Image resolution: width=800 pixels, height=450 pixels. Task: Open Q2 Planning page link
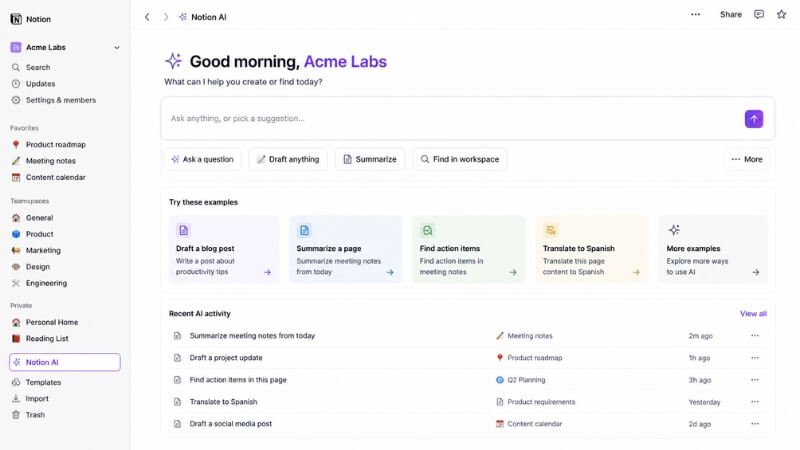pyautogui.click(x=520, y=380)
